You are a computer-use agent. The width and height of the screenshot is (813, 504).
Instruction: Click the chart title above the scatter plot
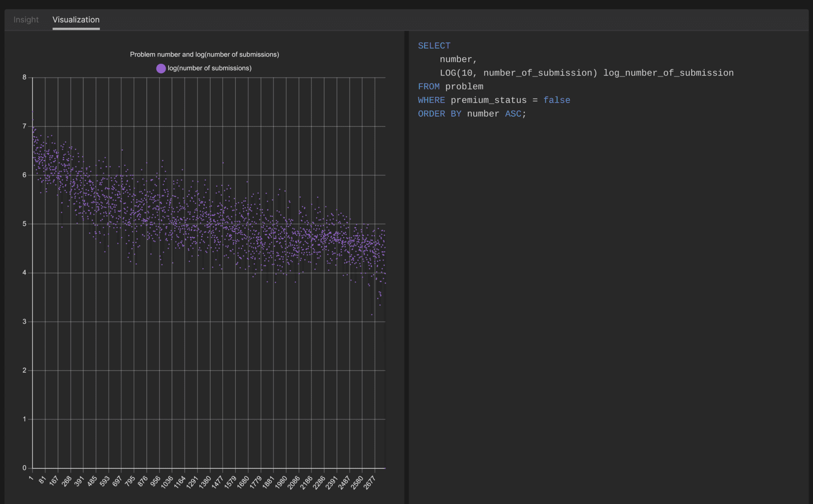[x=204, y=55]
